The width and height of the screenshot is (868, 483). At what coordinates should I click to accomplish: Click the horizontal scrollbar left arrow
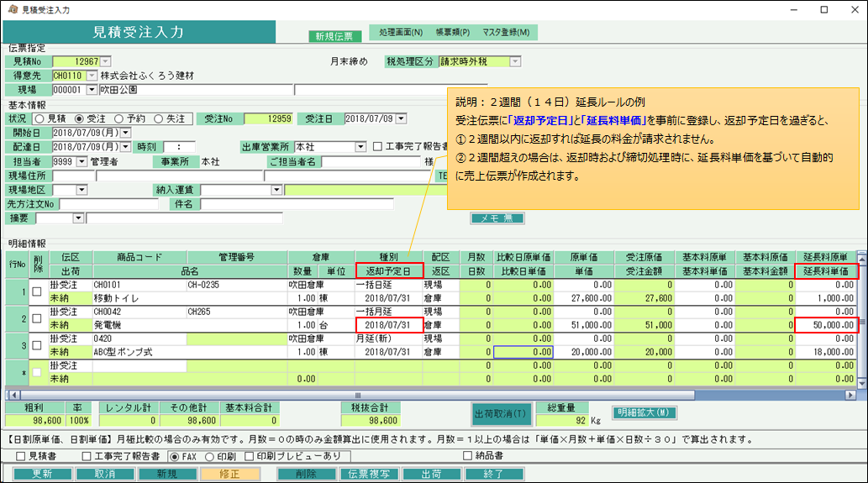coord(14,395)
